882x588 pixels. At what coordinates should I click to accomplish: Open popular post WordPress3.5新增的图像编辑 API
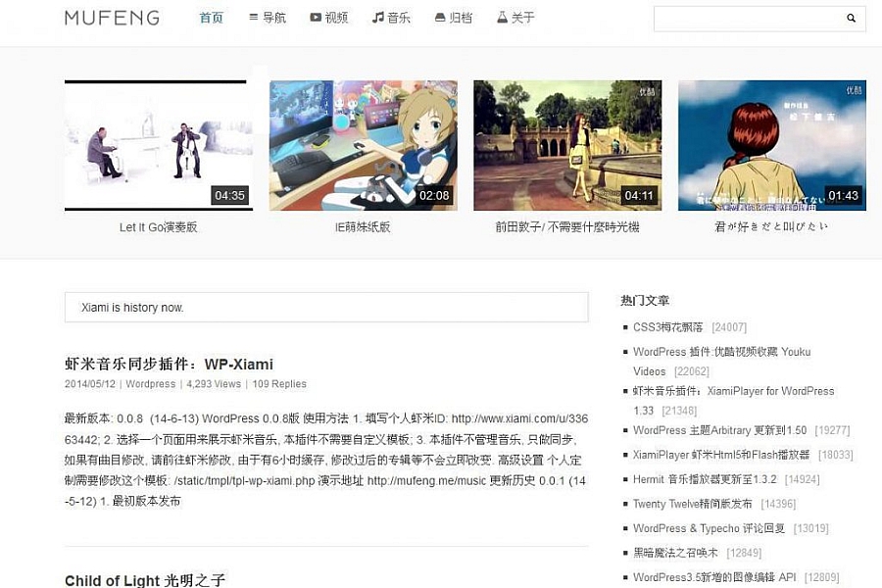[x=714, y=577]
